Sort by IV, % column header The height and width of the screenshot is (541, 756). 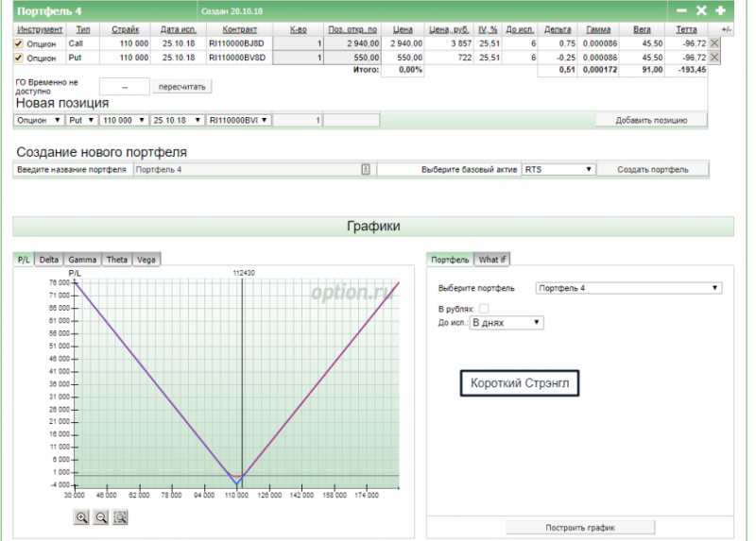[x=488, y=29]
